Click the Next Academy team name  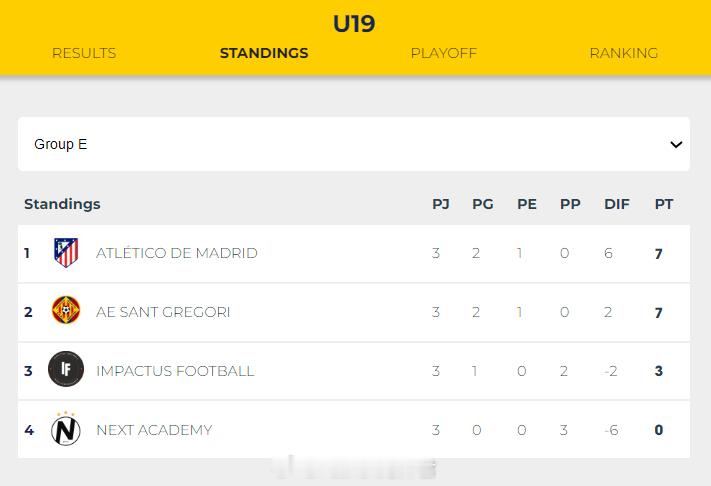[x=154, y=430]
